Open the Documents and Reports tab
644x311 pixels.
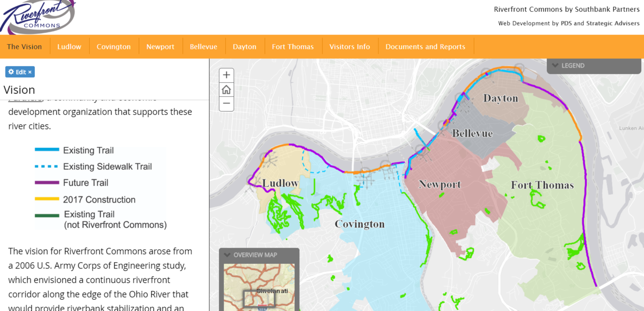(426, 47)
